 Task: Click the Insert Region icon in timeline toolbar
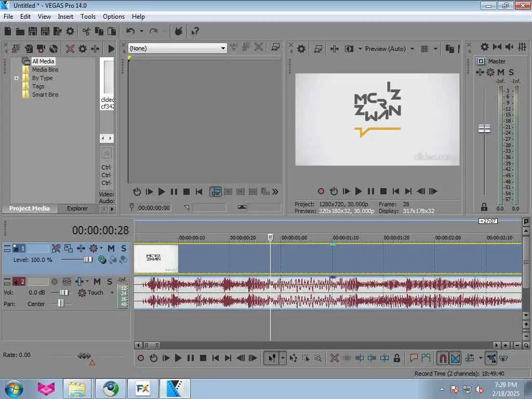426,357
